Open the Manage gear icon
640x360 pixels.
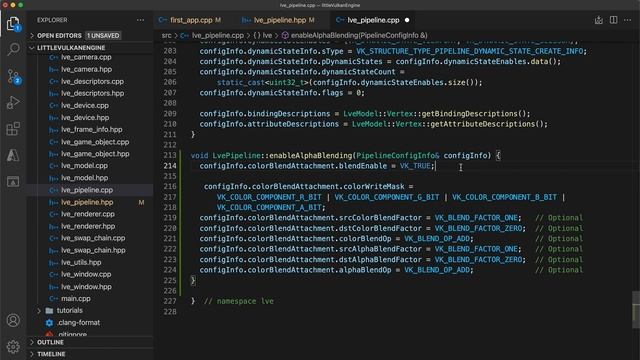(x=13, y=347)
